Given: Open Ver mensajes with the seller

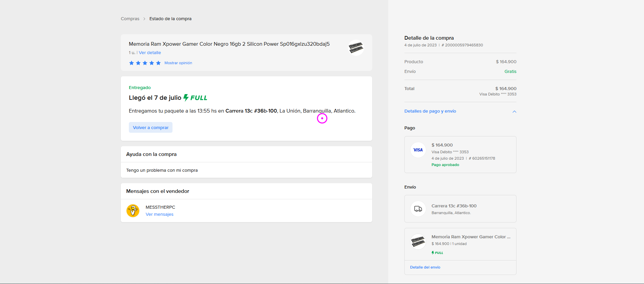Looking at the screenshot, I should (159, 214).
